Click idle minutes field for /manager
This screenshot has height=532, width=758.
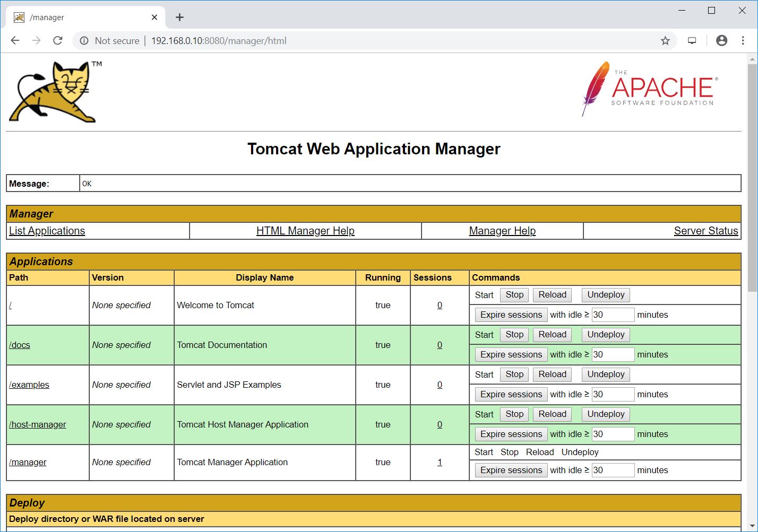tap(613, 470)
